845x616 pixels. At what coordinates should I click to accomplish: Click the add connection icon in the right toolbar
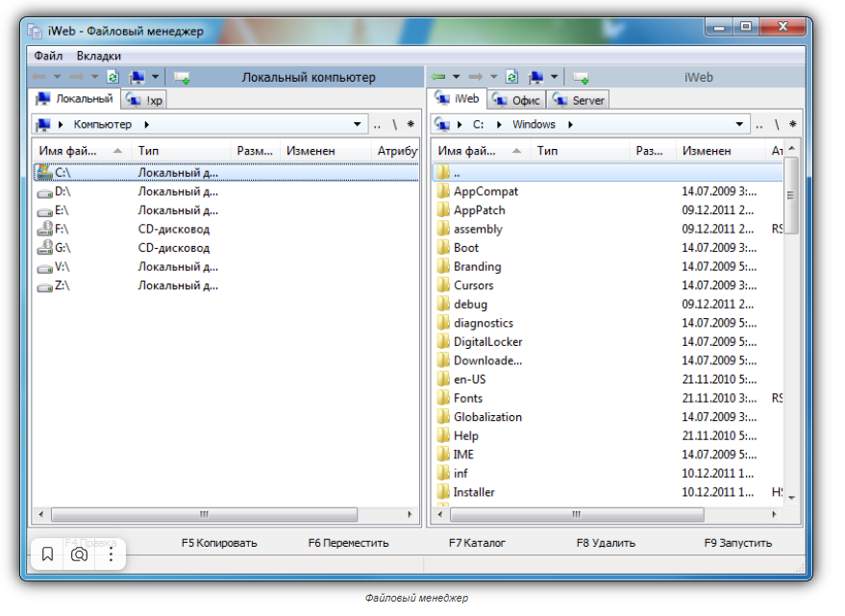[581, 77]
